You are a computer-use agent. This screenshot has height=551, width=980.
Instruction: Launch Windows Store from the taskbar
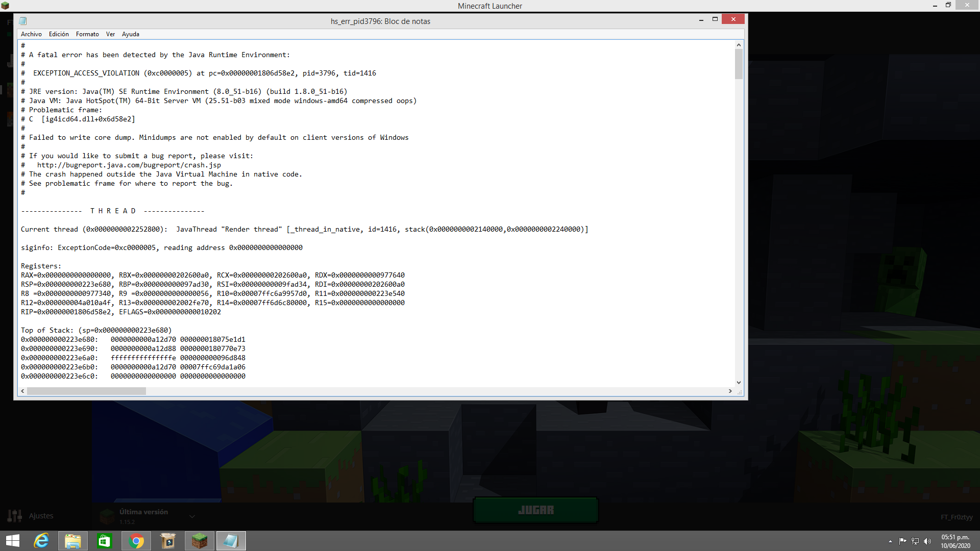click(x=104, y=541)
